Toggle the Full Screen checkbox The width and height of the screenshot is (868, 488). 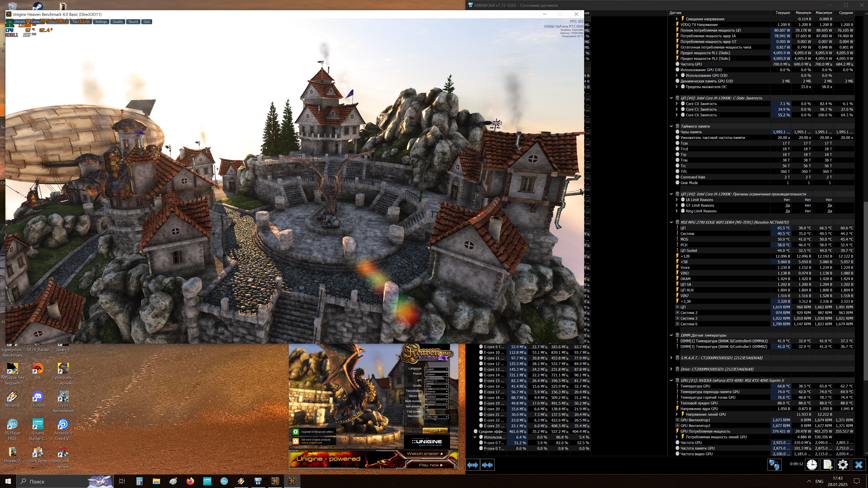[426, 412]
